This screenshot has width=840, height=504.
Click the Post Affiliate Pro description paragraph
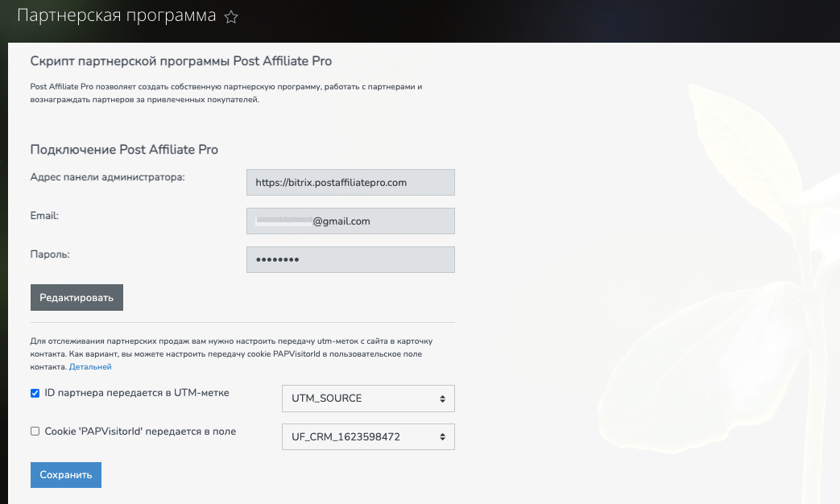pyautogui.click(x=226, y=93)
